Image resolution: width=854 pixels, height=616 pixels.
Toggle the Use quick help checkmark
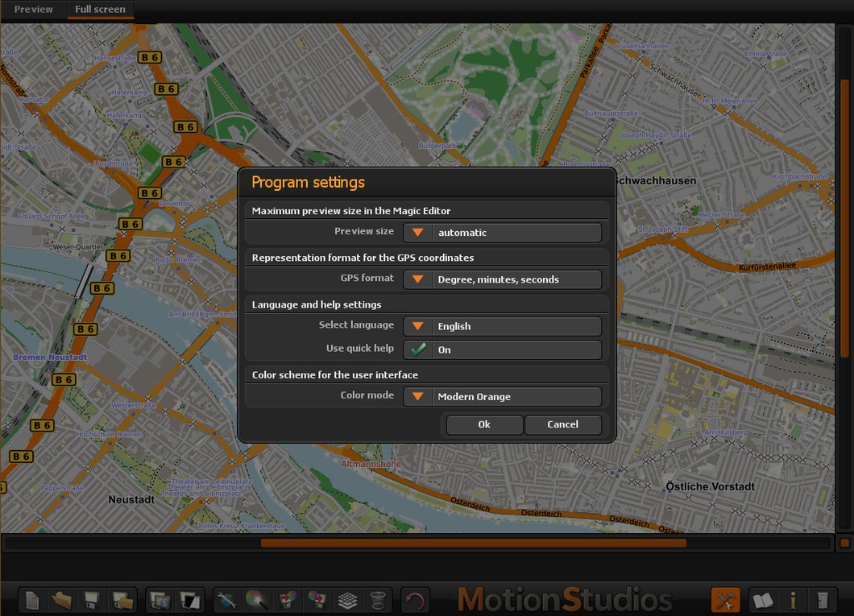pyautogui.click(x=417, y=349)
